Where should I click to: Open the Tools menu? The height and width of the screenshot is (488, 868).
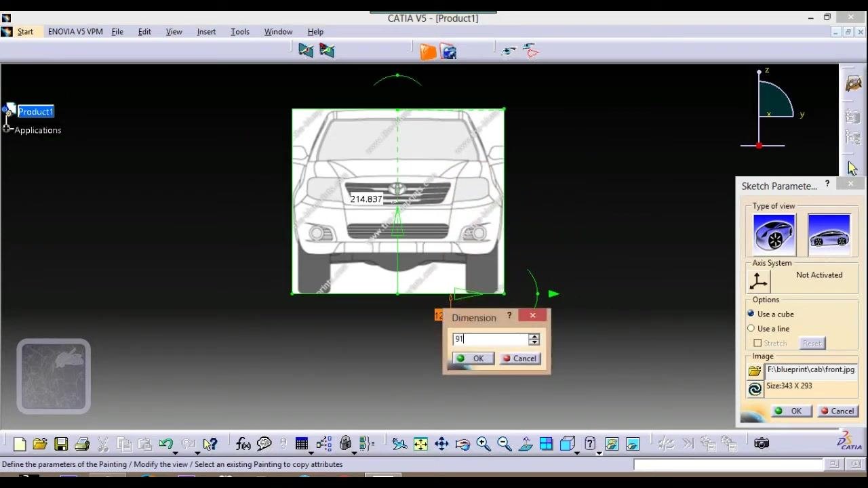click(240, 32)
